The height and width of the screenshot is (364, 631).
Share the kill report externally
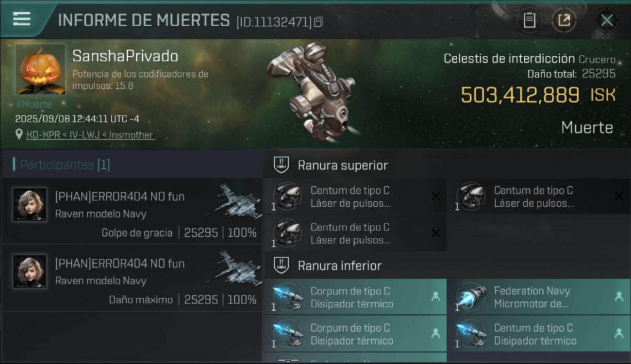pos(564,20)
